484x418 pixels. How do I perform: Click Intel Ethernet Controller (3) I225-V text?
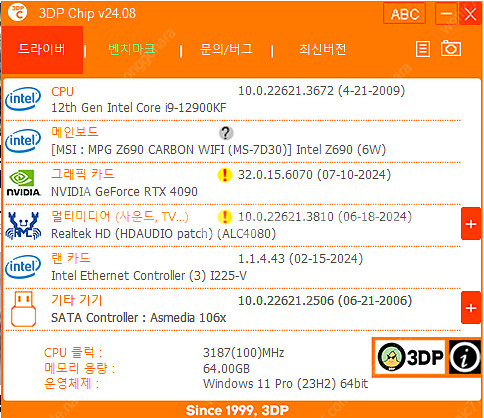point(149,276)
